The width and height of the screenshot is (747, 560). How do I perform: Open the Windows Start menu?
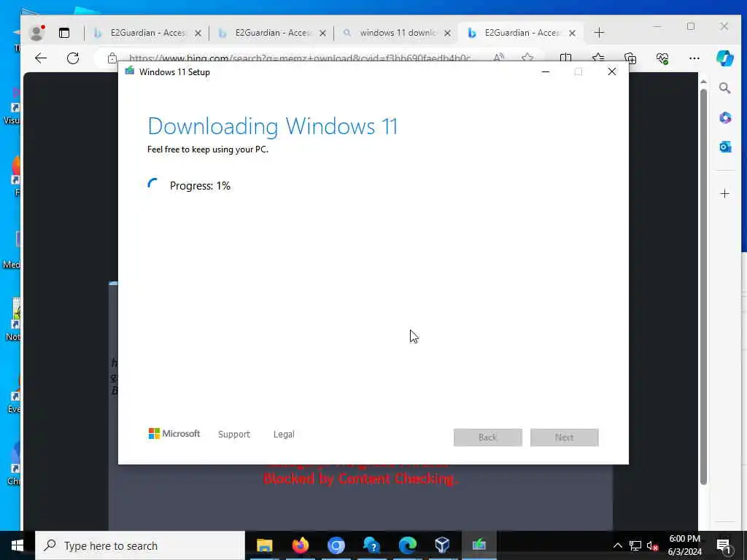tap(18, 545)
